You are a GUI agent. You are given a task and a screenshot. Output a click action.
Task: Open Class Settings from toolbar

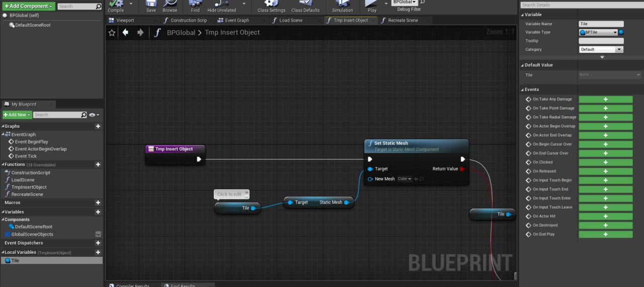[x=271, y=4]
